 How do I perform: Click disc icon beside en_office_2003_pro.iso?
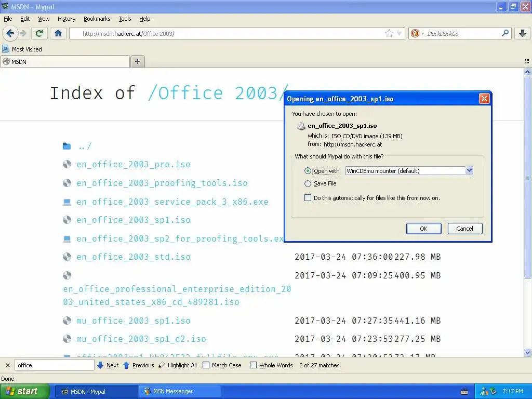pos(67,165)
